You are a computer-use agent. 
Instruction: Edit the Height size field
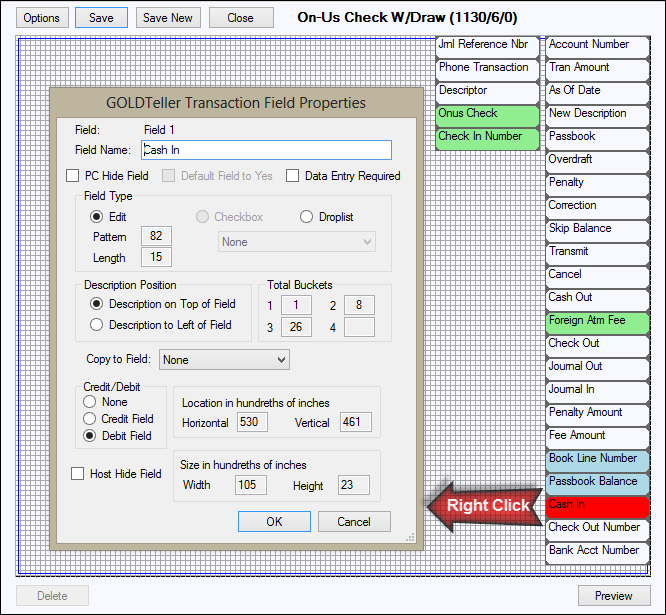point(354,485)
